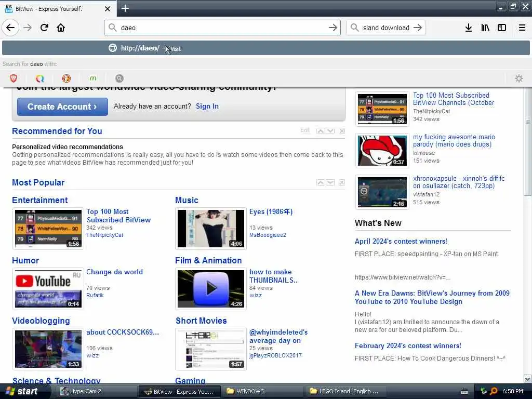The width and height of the screenshot is (532, 399).
Task: Toggle the sidebar view icon
Action: pyautogui.click(x=502, y=28)
